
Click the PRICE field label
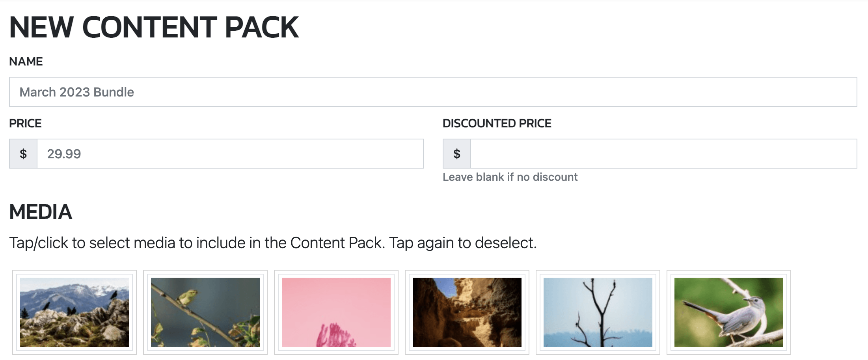[x=25, y=123]
